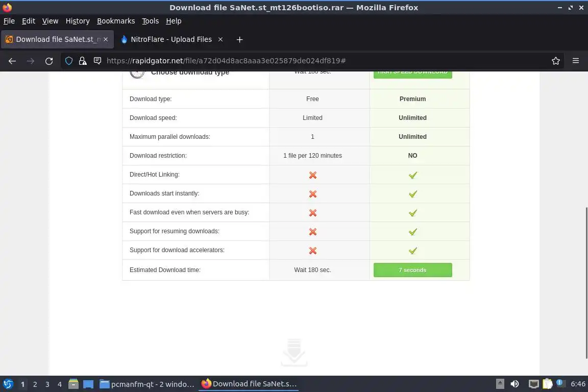Click the 'Download restriction:' label
Image resolution: width=588 pixels, height=392 pixels.
pos(158,155)
